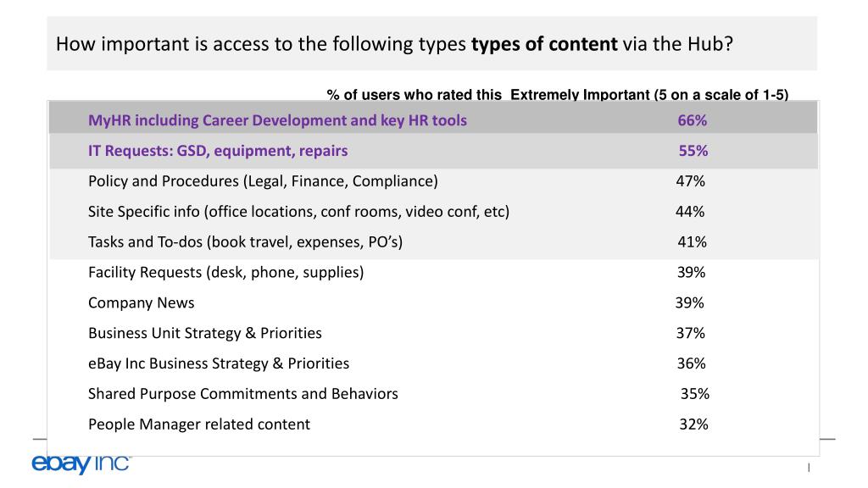Viewport: 868px width, 488px height.
Task: Click the 35% value for Shared Purpose
Action: (x=695, y=394)
